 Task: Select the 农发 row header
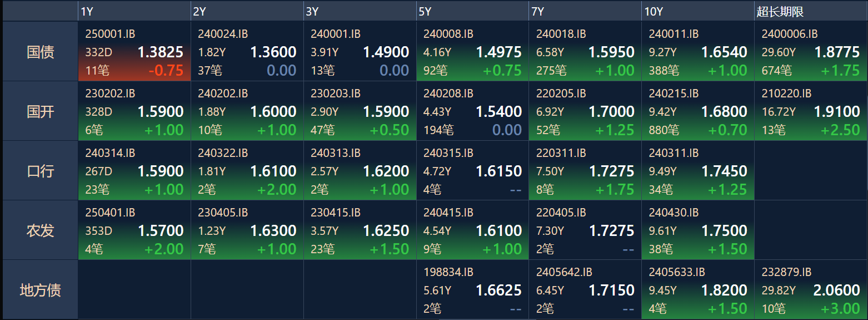tap(40, 230)
